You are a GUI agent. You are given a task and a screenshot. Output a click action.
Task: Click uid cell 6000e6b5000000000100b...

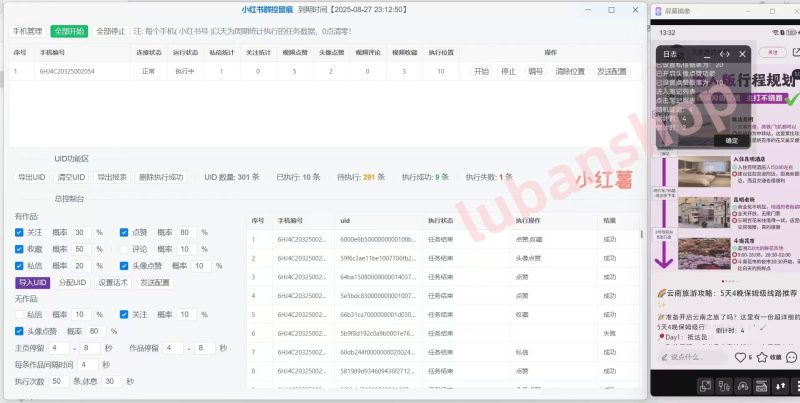pyautogui.click(x=378, y=239)
